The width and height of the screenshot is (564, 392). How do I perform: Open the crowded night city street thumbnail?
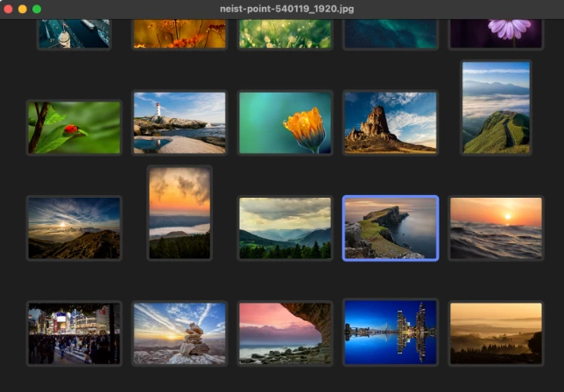pyautogui.click(x=74, y=333)
